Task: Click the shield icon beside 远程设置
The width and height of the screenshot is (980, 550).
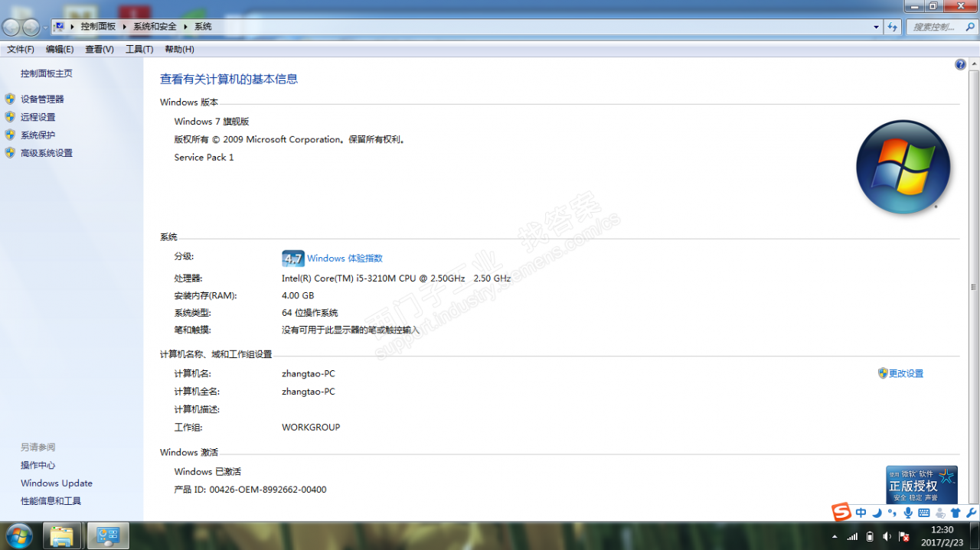Action: 10,117
